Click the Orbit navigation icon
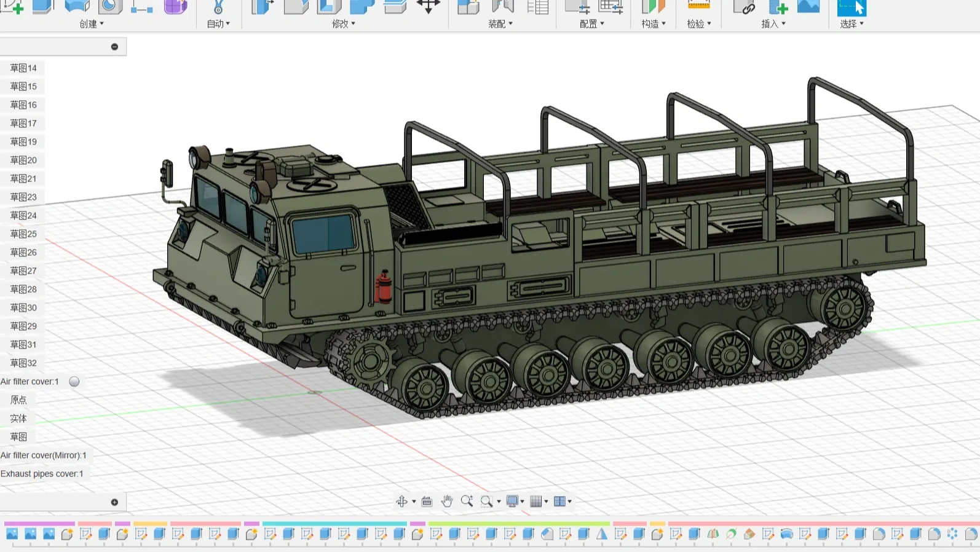This screenshot has width=980, height=552. (x=401, y=502)
